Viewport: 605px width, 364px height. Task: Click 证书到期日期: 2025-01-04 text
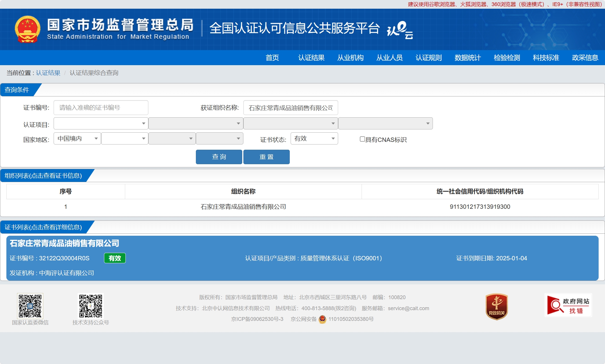pyautogui.click(x=492, y=258)
